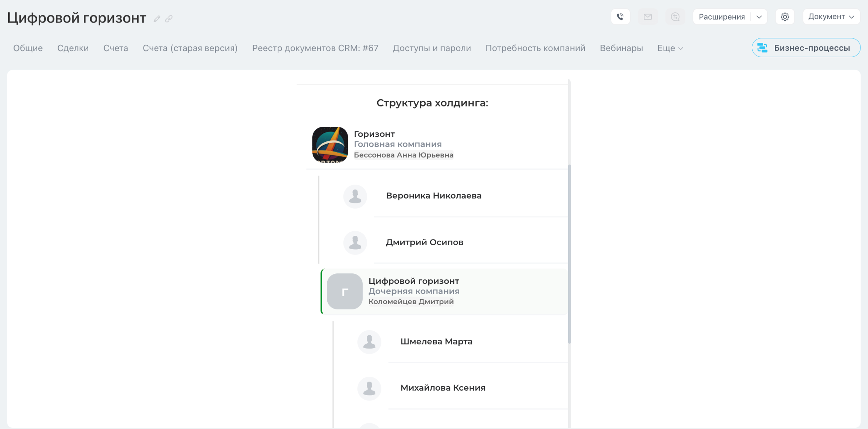
Task: Expand the Еще tab menu
Action: click(670, 48)
